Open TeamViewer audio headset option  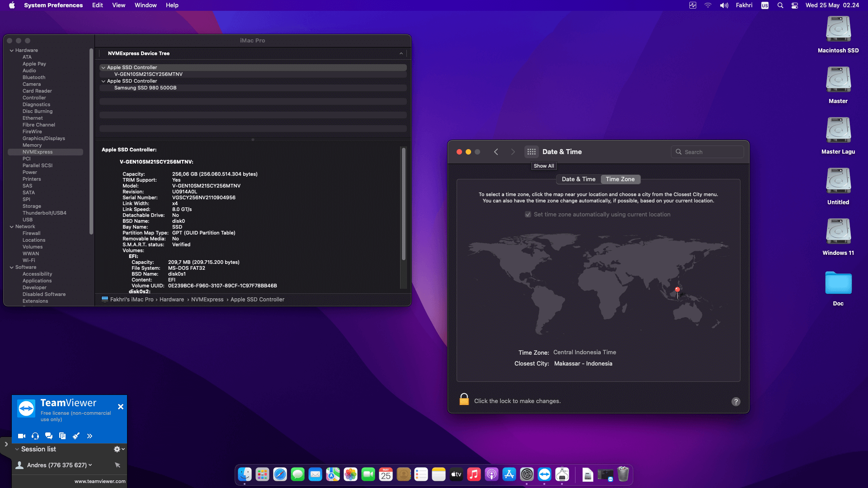pyautogui.click(x=35, y=436)
